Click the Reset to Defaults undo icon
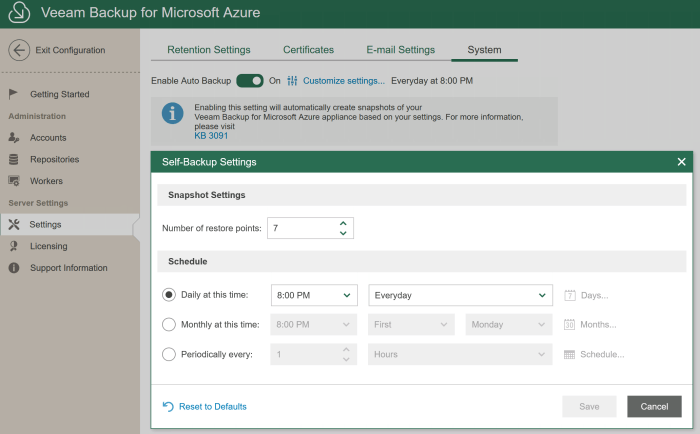Viewport: 700px width, 434px height. click(x=168, y=406)
